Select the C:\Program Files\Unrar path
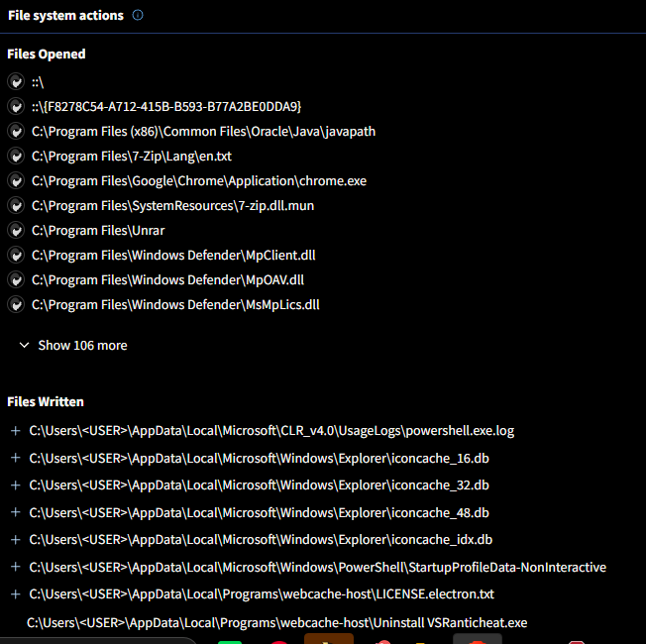 tap(98, 230)
